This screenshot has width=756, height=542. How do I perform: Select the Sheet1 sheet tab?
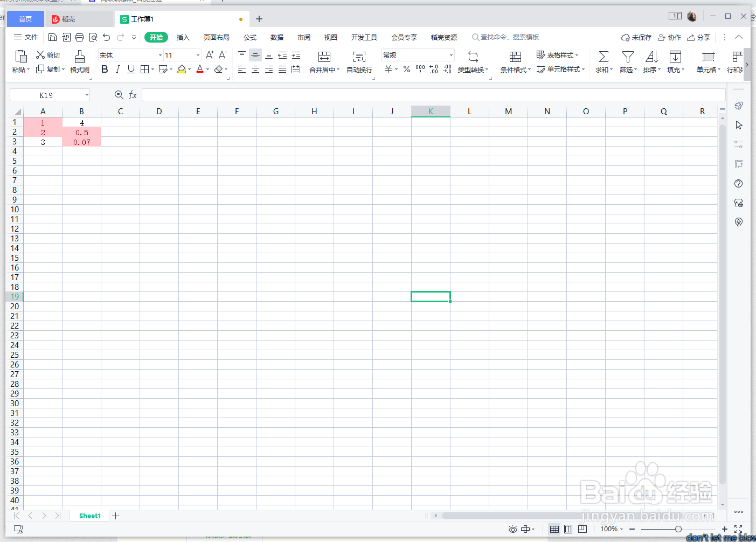[x=90, y=516]
